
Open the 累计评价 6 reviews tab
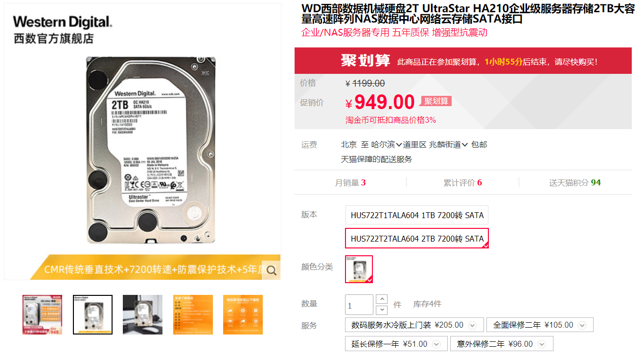pyautogui.click(x=462, y=182)
